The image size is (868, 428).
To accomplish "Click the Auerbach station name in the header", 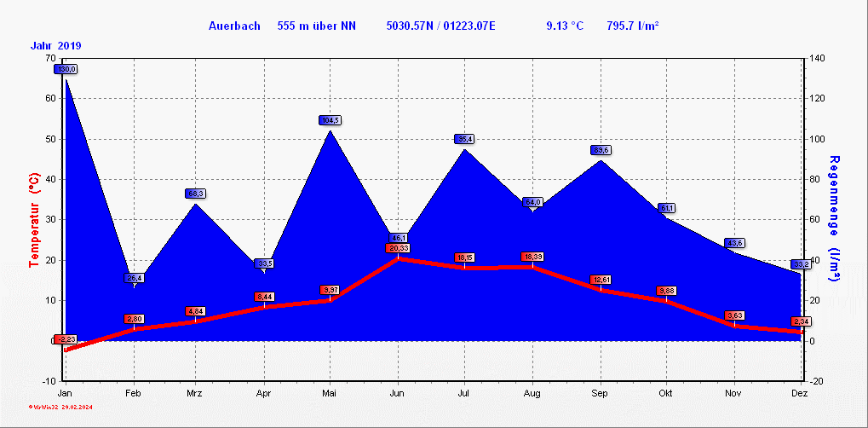I will (x=233, y=26).
